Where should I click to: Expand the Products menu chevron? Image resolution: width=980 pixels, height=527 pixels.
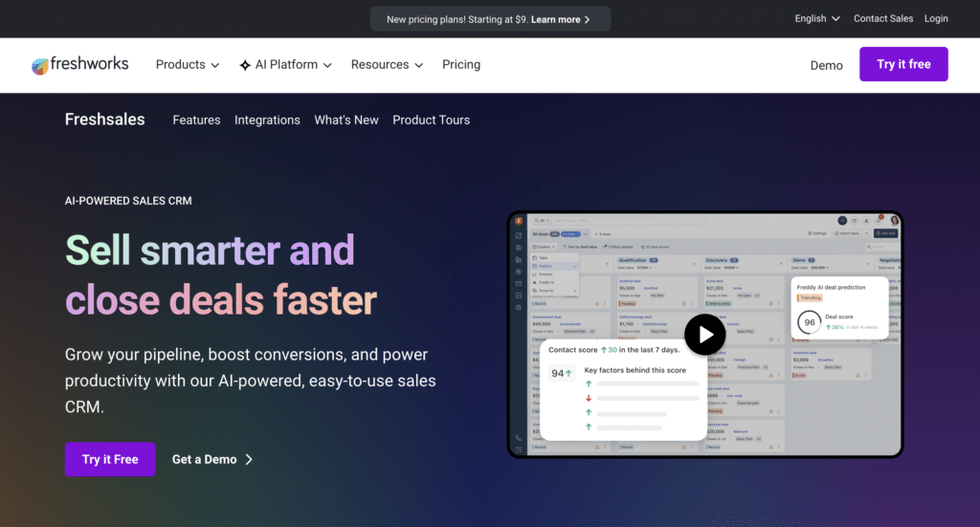pyautogui.click(x=215, y=65)
